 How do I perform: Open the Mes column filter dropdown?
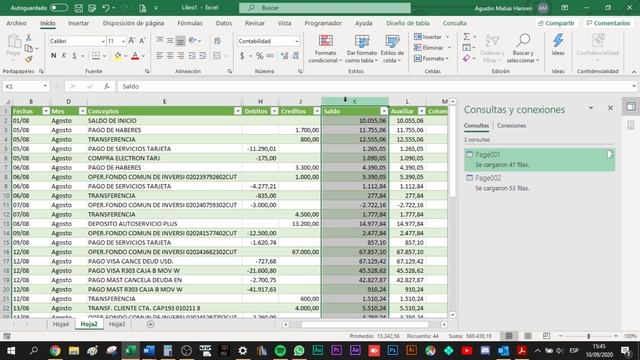tap(82, 111)
